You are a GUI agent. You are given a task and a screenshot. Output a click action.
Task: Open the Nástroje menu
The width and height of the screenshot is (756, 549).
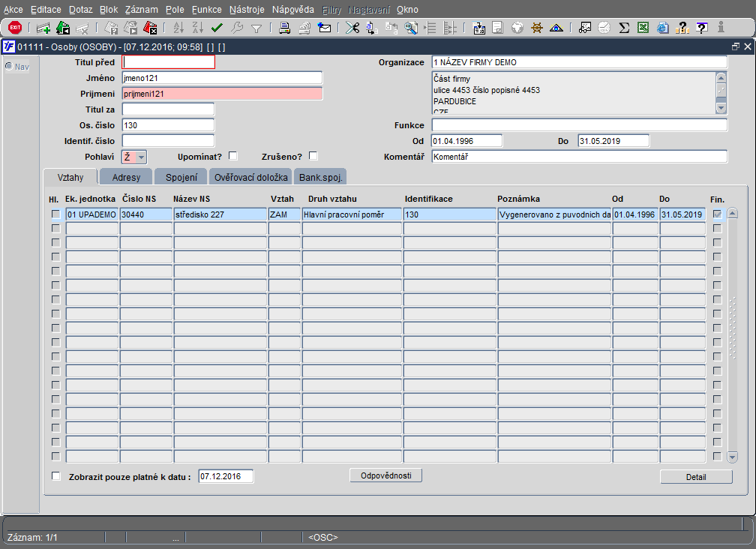(247, 10)
